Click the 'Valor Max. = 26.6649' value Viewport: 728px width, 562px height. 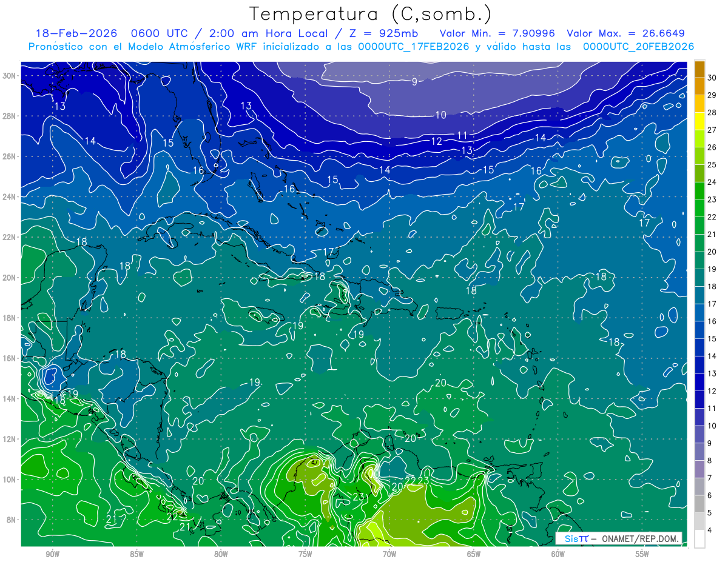click(626, 33)
